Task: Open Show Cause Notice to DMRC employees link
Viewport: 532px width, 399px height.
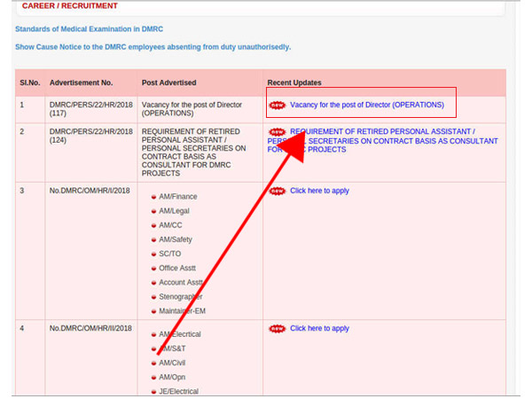Action: click(153, 47)
